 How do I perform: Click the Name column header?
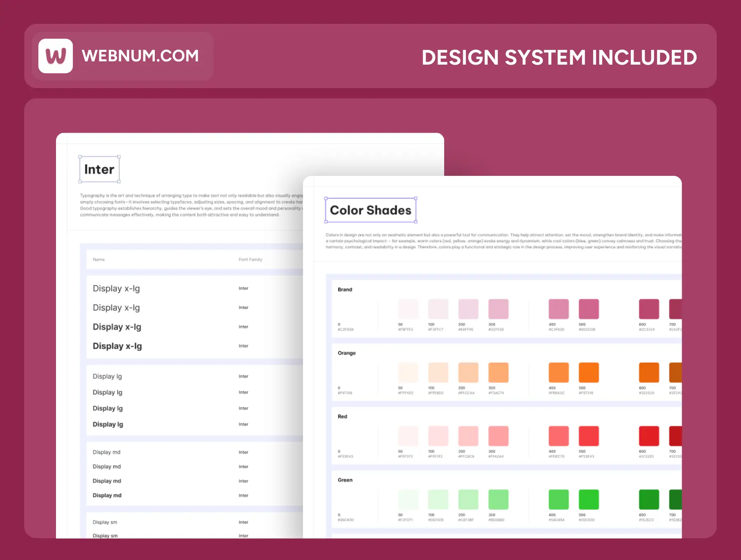[x=99, y=259]
